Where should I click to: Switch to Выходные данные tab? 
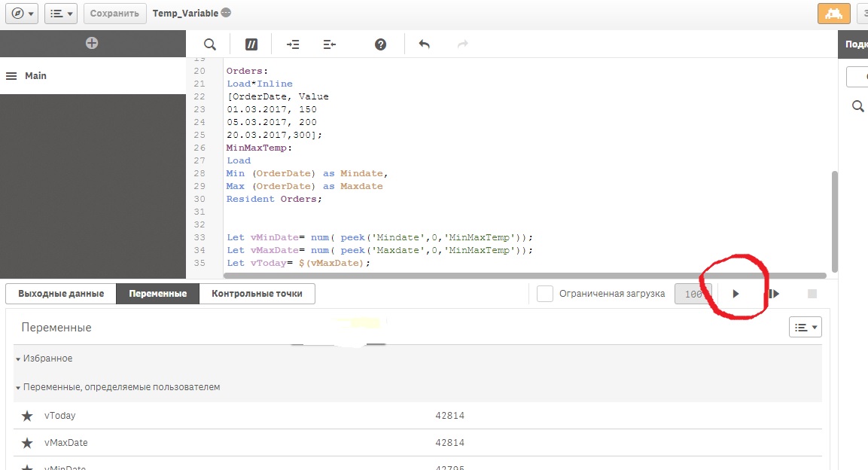61,294
